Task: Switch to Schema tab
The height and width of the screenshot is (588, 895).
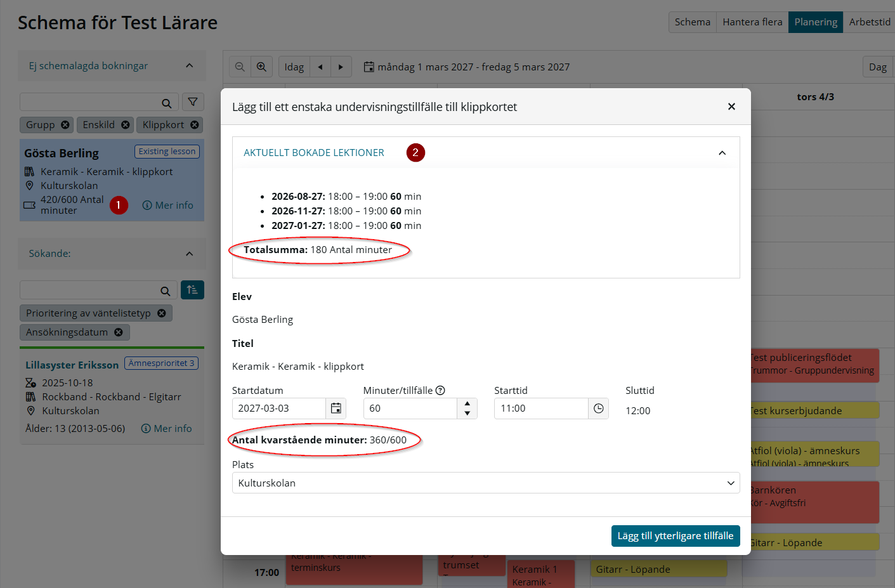Action: [693, 22]
